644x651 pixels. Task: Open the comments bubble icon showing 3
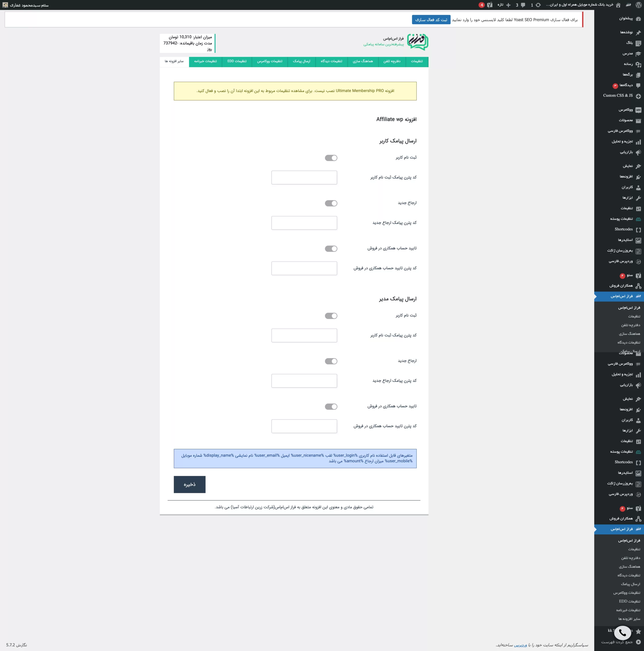[523, 5]
